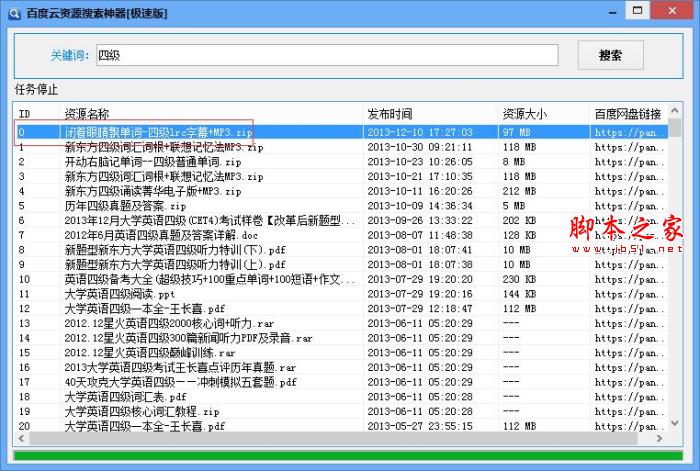Select row 大学英语四级词汇表.pdf

[x=342, y=396]
